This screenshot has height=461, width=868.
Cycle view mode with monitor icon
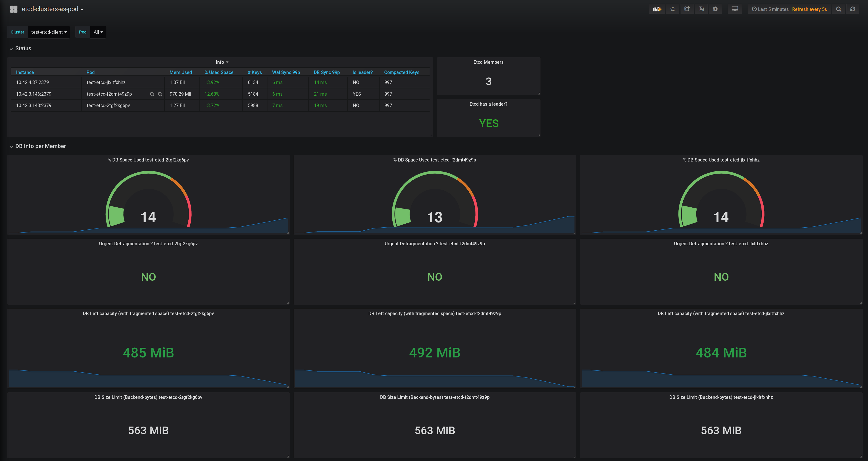(x=734, y=9)
